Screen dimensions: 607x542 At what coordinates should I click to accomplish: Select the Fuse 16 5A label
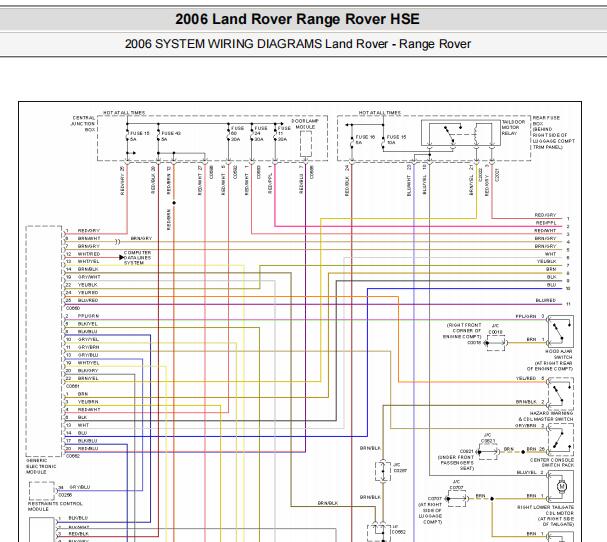click(365, 139)
